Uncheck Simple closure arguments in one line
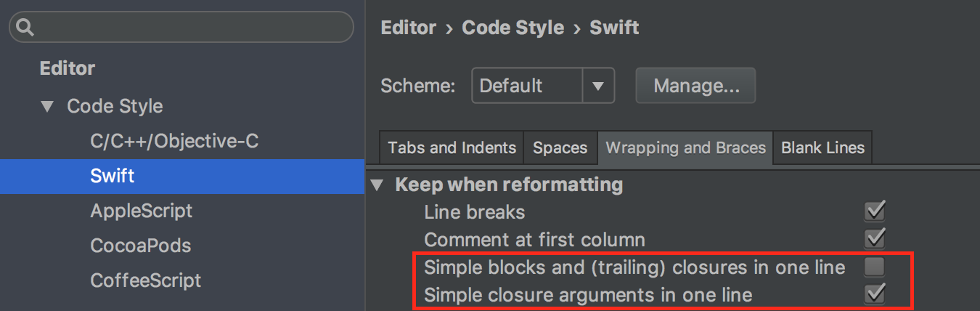980x311 pixels. [x=875, y=294]
